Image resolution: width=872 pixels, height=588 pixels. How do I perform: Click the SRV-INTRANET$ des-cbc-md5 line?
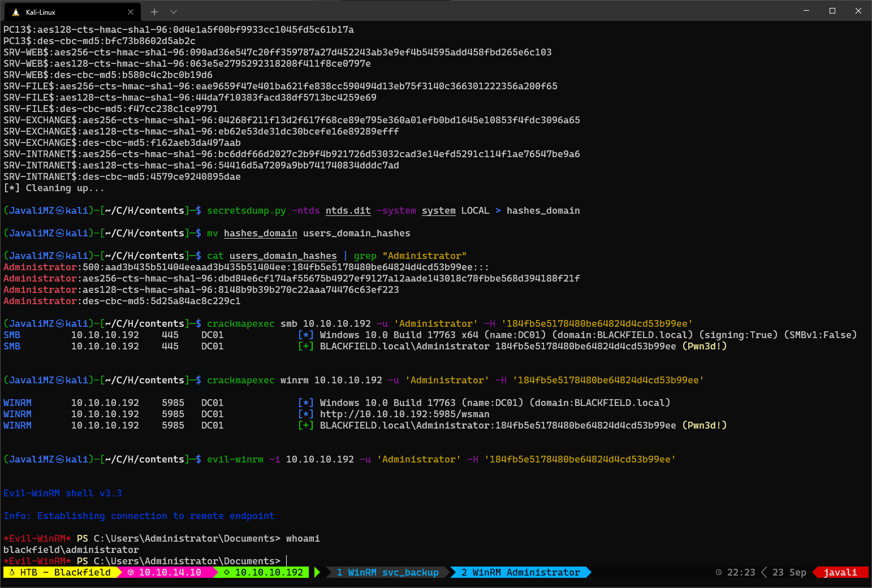coord(122,176)
